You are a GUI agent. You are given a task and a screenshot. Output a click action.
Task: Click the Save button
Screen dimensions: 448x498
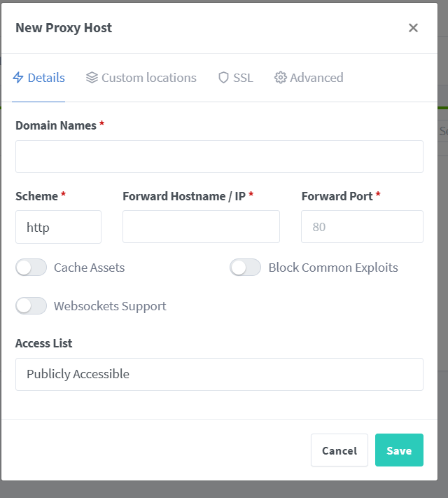click(399, 450)
